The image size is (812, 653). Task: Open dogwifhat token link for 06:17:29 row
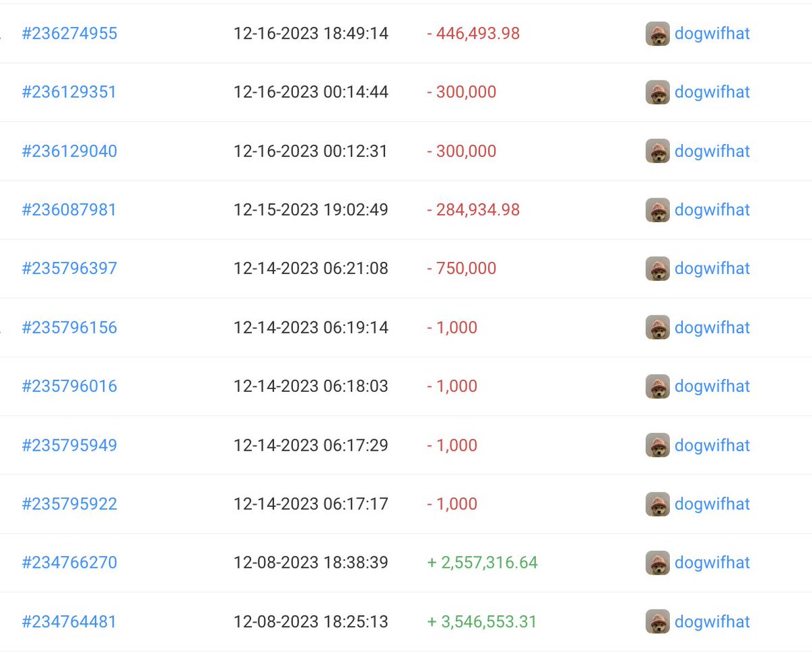click(713, 445)
